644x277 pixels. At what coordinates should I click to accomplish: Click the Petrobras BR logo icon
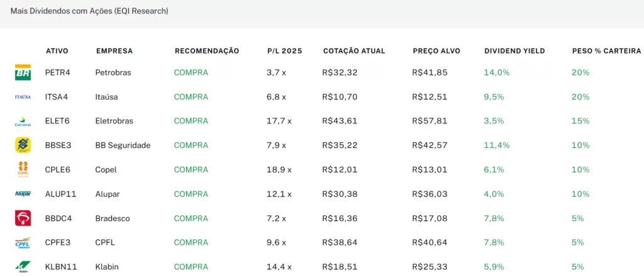[23, 72]
